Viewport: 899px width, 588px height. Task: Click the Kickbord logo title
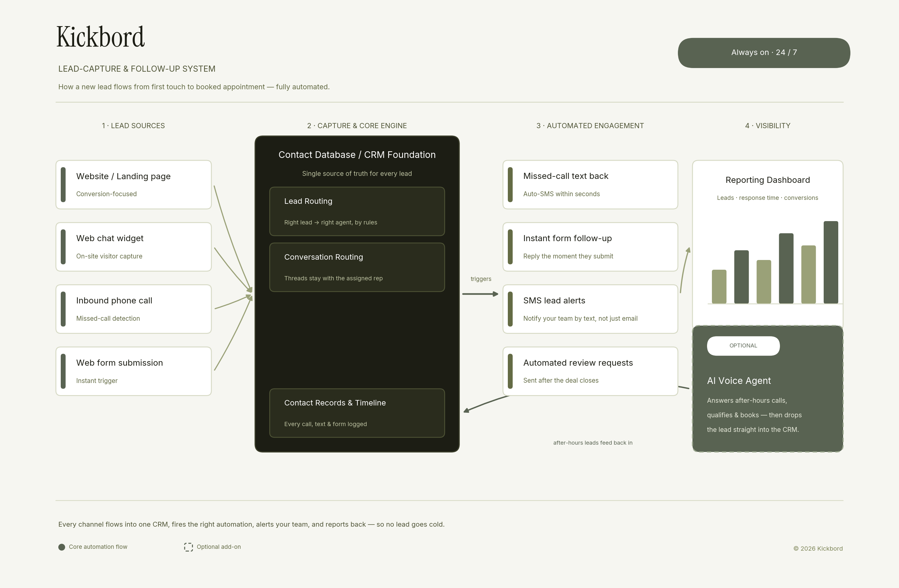click(x=101, y=37)
